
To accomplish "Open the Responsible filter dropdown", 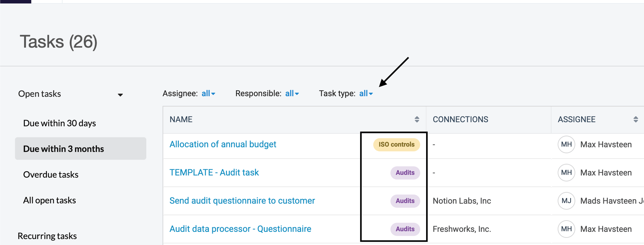I will click(292, 93).
